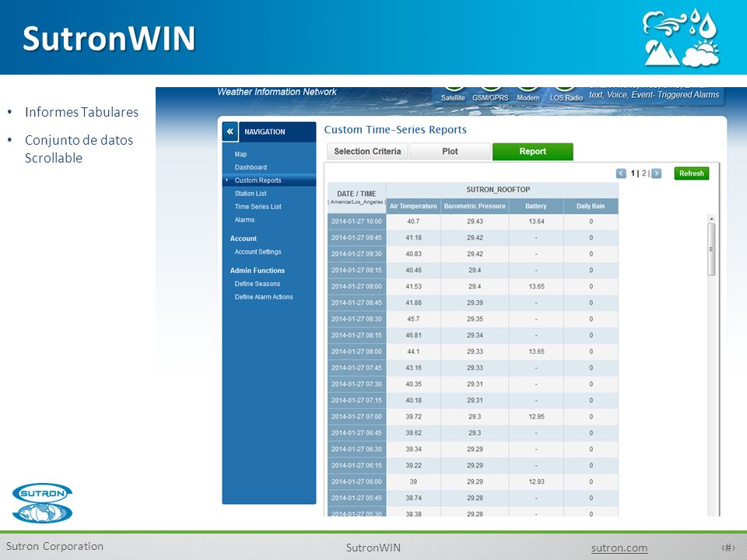Click barometric pressure value 29.39
Screen dimensions: 747x560
pyautogui.click(x=475, y=303)
